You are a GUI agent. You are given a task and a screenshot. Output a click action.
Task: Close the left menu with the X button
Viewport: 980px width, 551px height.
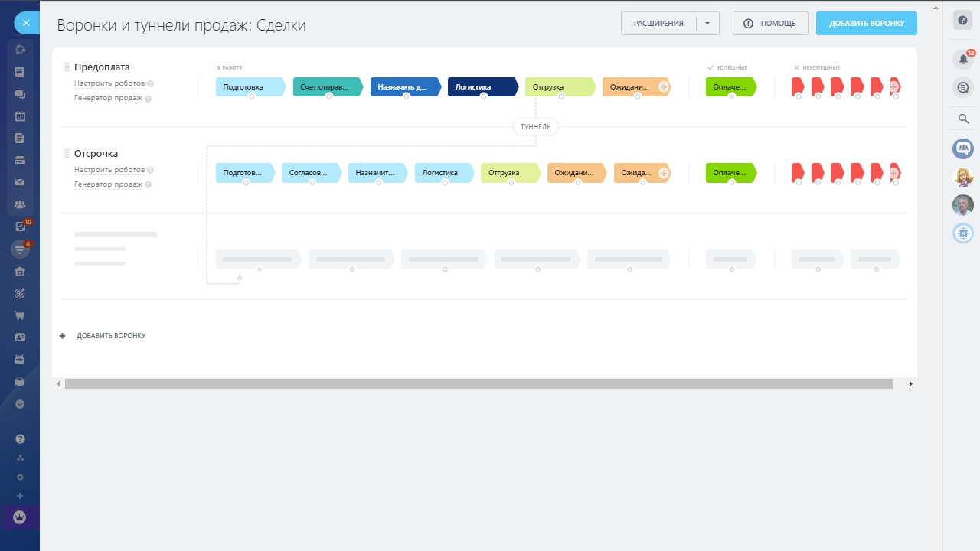(26, 24)
